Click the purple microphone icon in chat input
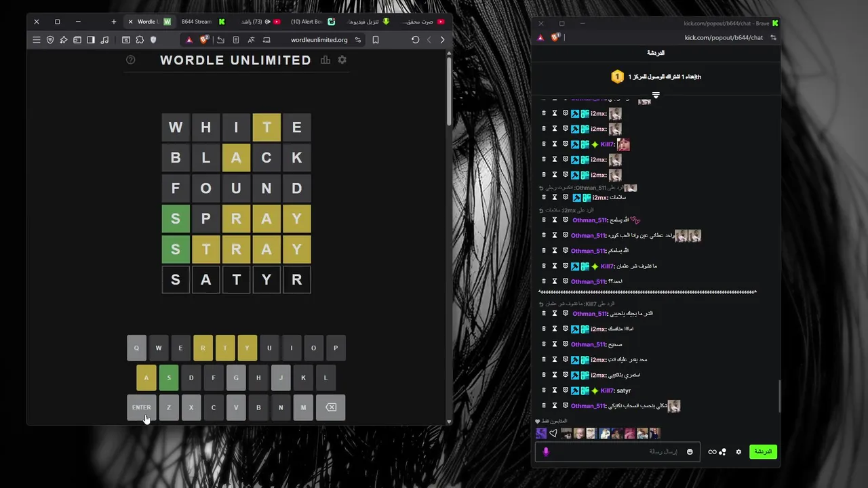 click(x=546, y=451)
